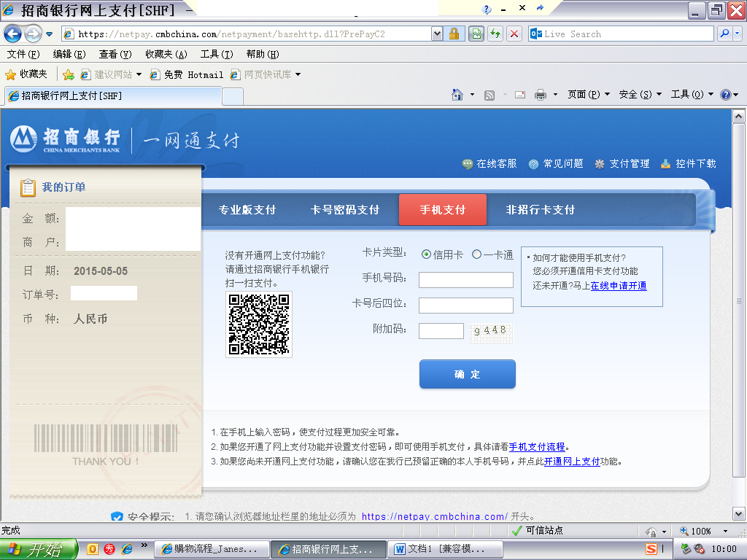Expand the 页面(P) command menu
This screenshot has width=747, height=560.
589,95
